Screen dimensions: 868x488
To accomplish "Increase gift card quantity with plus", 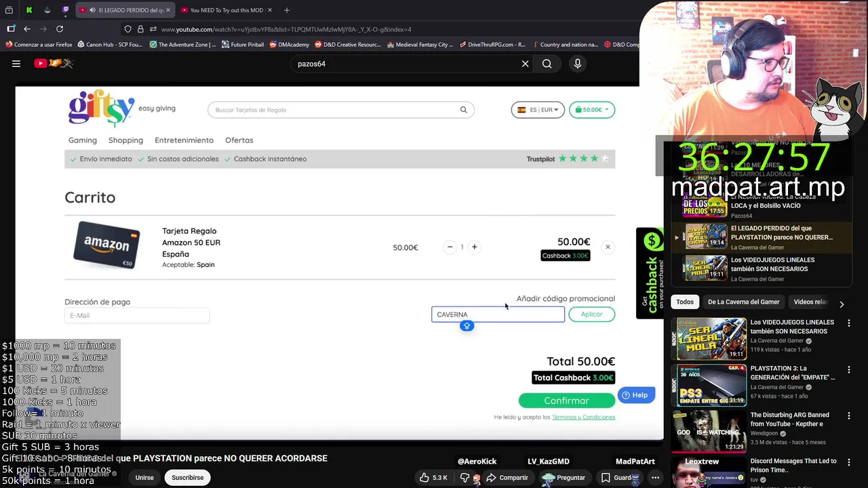I will click(475, 247).
